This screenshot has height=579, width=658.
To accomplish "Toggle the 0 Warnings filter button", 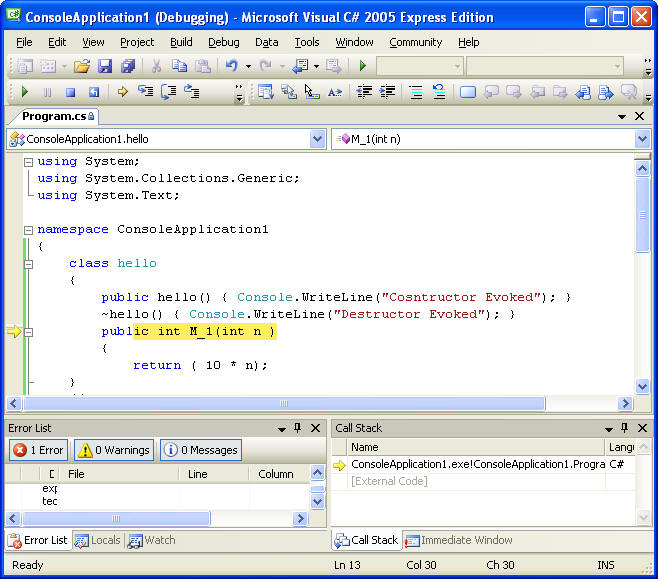I will click(x=113, y=450).
